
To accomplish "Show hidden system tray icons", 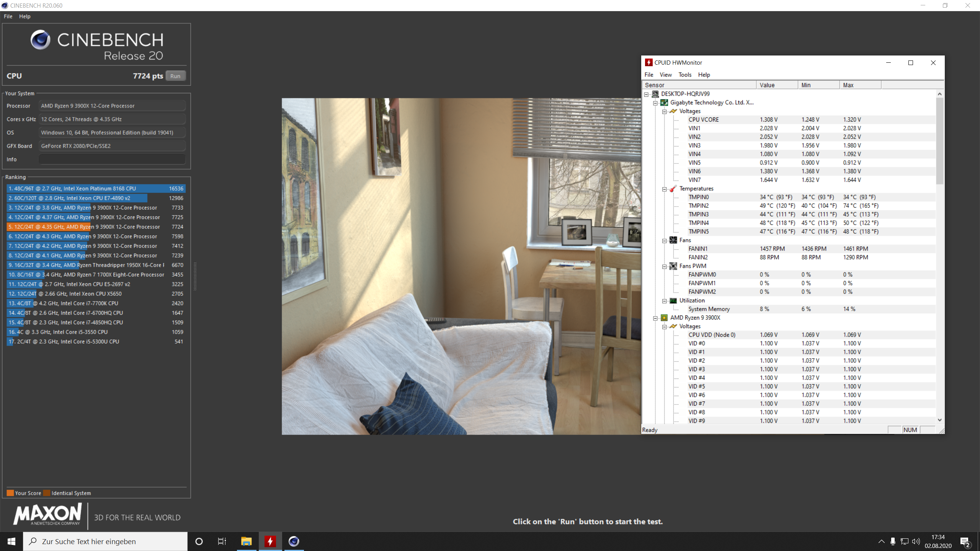I will click(881, 541).
